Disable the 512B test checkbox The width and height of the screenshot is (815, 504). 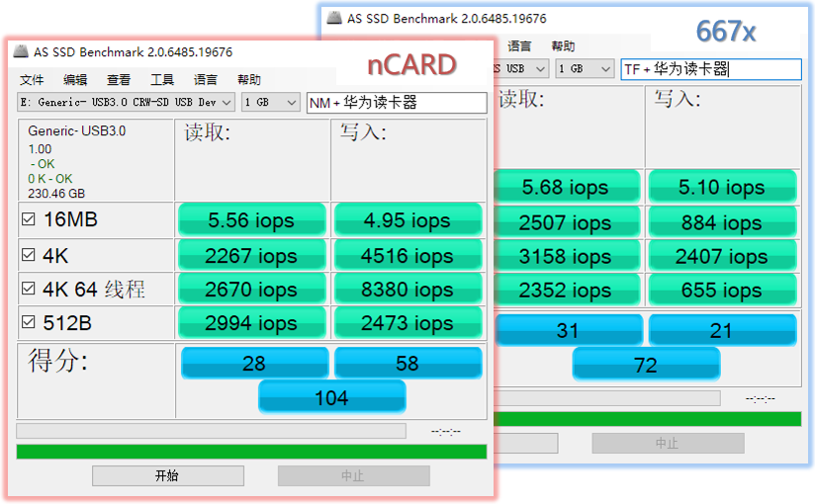(28, 324)
